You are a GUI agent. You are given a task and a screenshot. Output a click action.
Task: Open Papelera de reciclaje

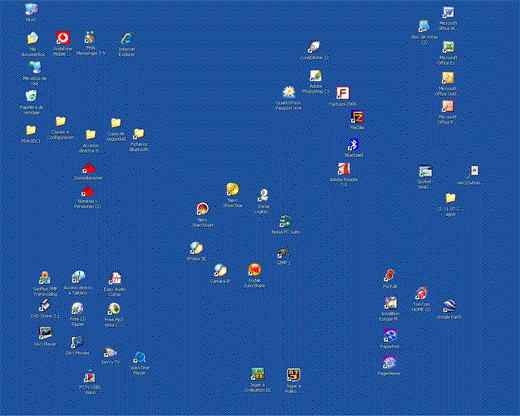[x=31, y=96]
